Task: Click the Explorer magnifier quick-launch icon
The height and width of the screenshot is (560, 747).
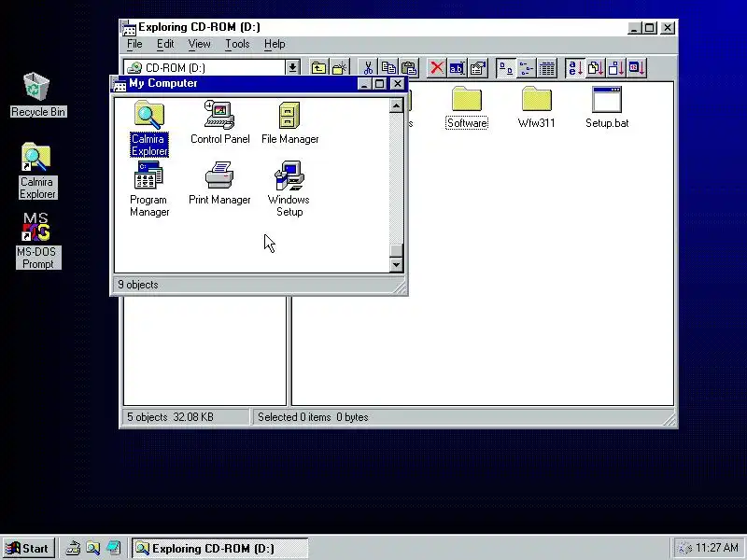Action: [92, 548]
